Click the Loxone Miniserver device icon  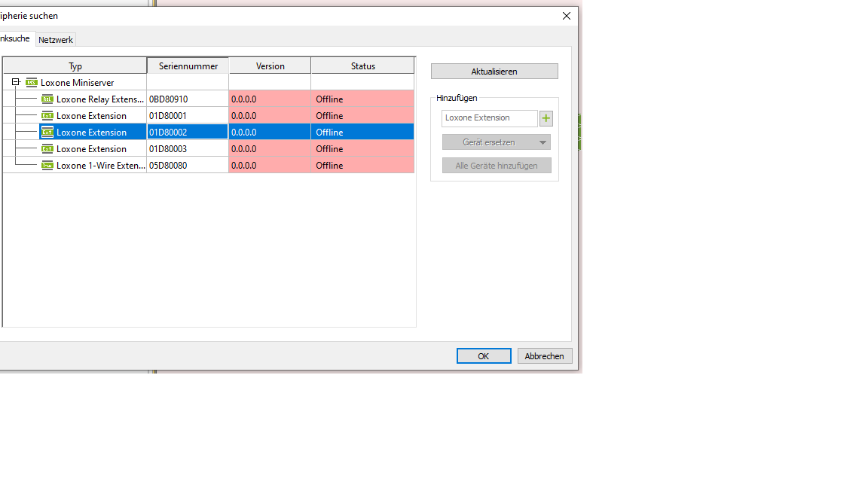tap(32, 82)
